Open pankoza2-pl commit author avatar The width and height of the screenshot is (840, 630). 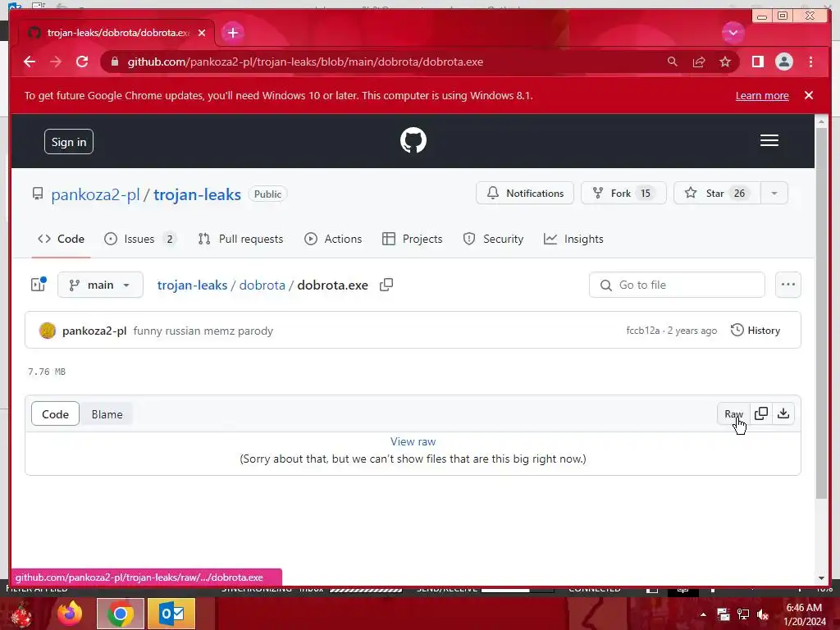coord(47,331)
